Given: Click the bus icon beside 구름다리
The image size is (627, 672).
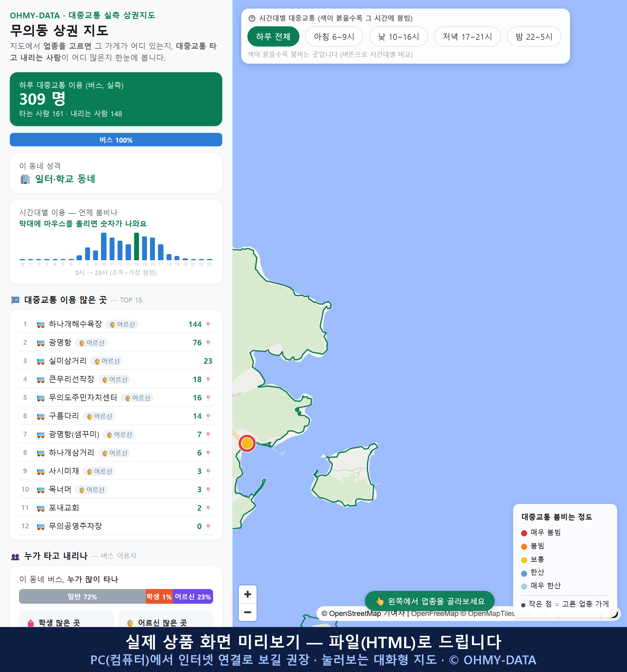Looking at the screenshot, I should pyautogui.click(x=40, y=416).
